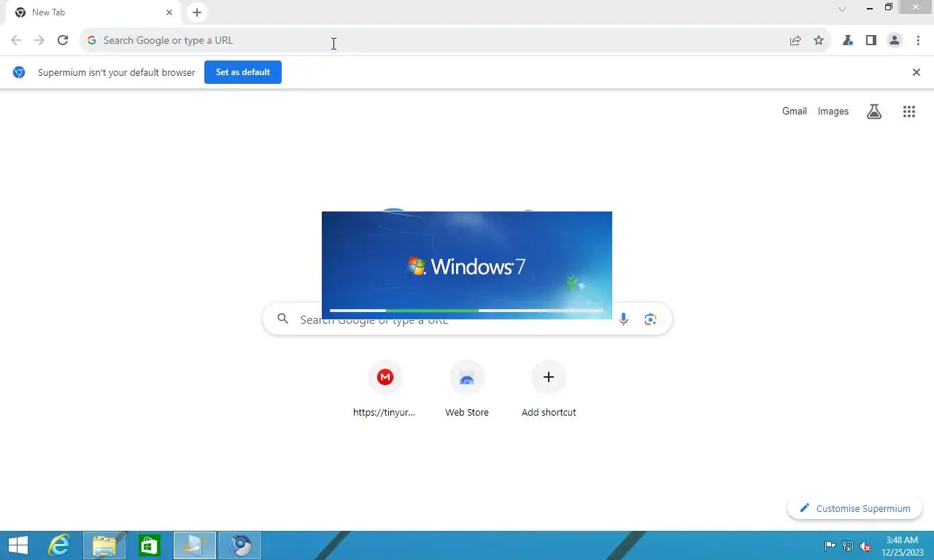
Task: Open the Gmail link
Action: [x=795, y=112]
